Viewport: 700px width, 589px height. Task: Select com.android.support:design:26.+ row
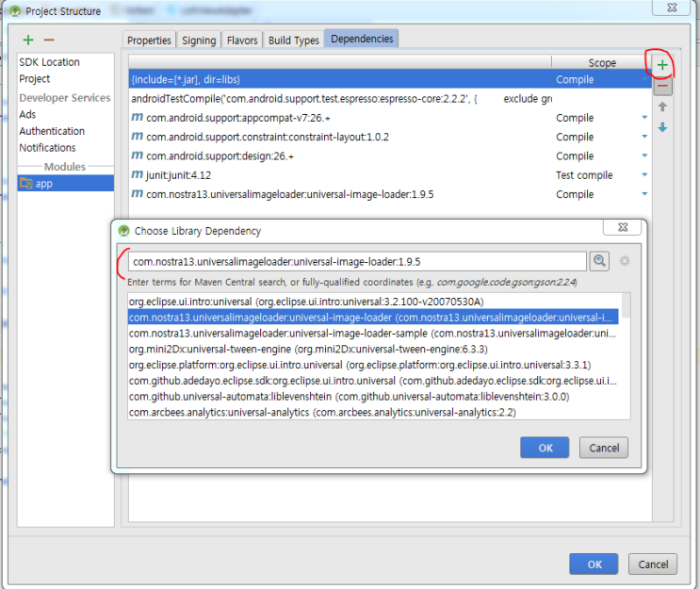pos(390,155)
